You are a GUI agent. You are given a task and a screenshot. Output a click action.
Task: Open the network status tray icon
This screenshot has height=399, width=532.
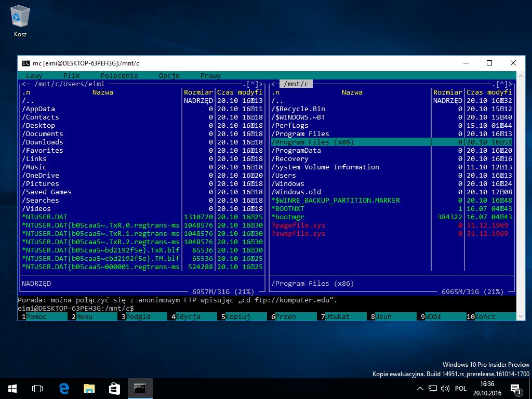pyautogui.click(x=433, y=389)
